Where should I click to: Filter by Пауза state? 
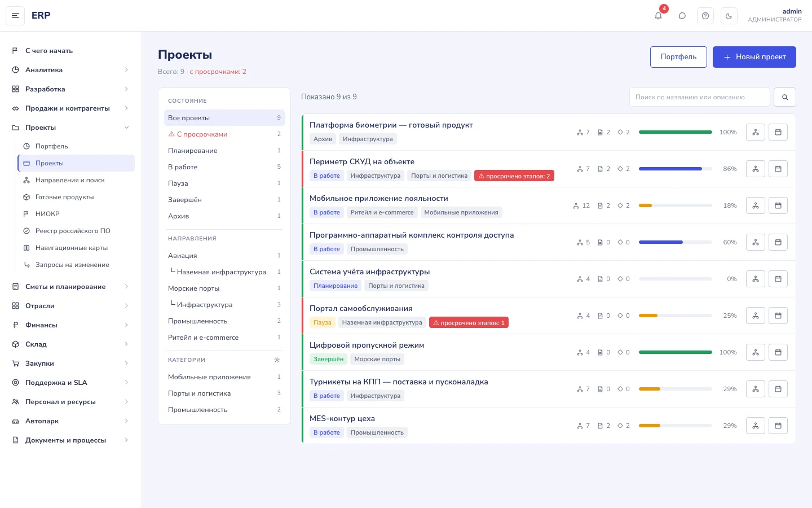[x=224, y=183]
